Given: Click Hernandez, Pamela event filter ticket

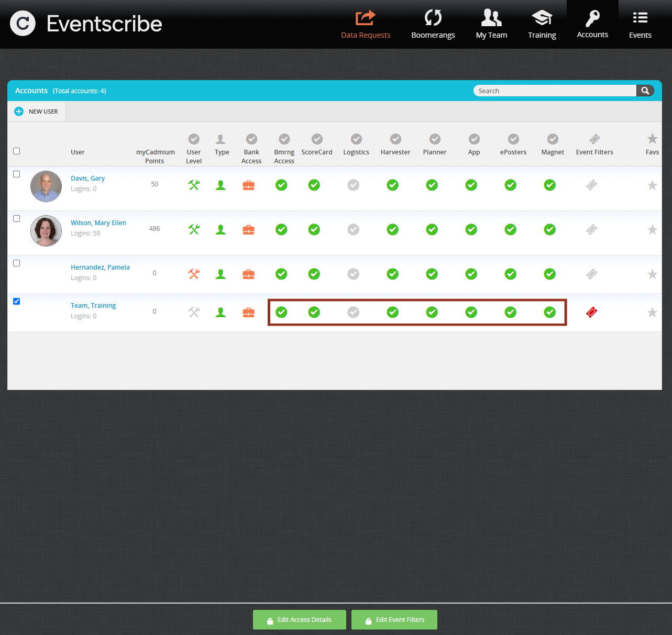Looking at the screenshot, I should 592,274.
